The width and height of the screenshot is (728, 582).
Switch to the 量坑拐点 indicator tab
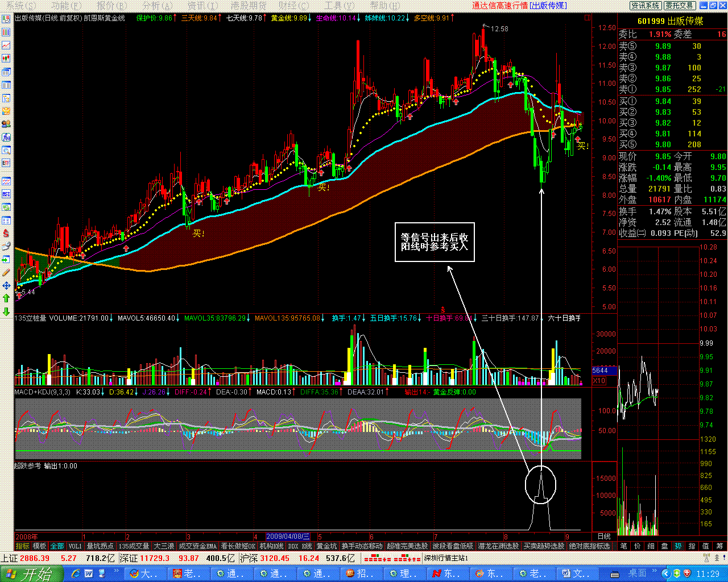coord(100,546)
